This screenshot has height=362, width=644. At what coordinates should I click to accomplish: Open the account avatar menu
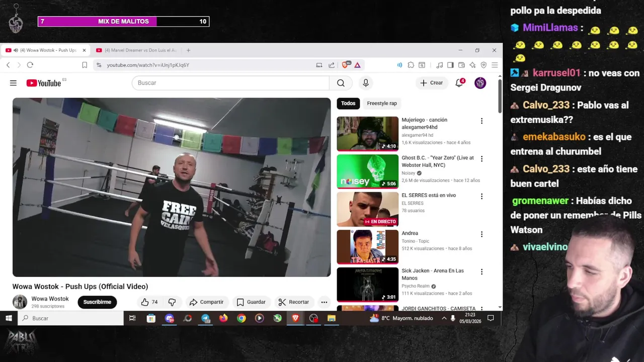click(480, 83)
